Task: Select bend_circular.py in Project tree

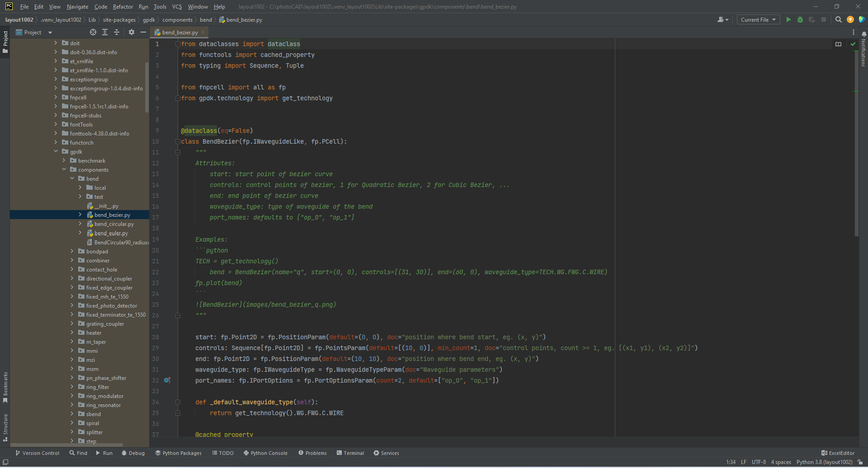Action: [x=114, y=224]
